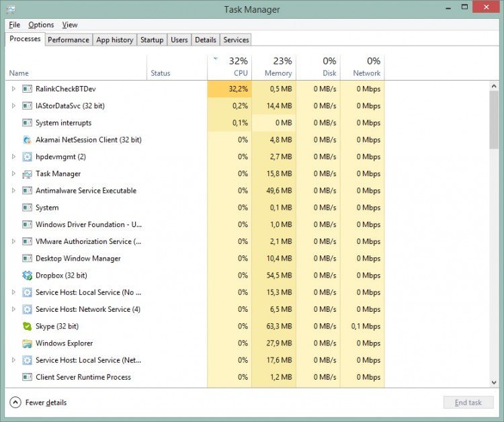Click the IAStorDataSvc process icon

[27, 105]
